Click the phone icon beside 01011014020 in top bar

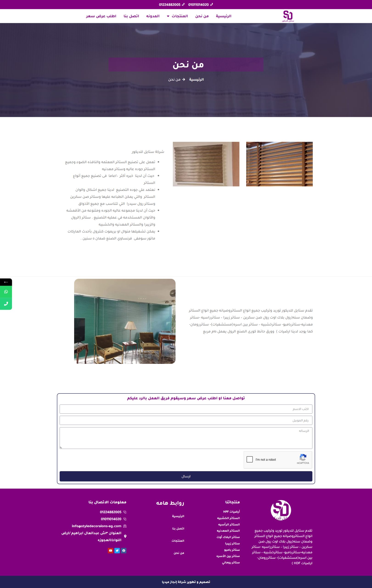coord(212,4)
